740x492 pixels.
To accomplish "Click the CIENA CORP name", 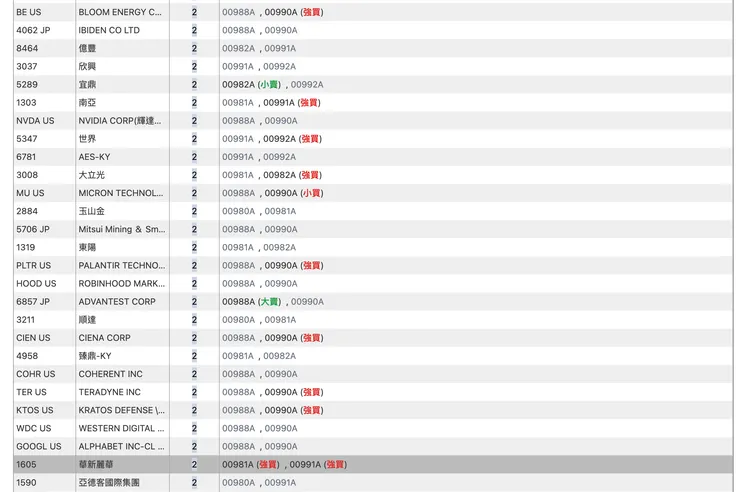I will [104, 338].
